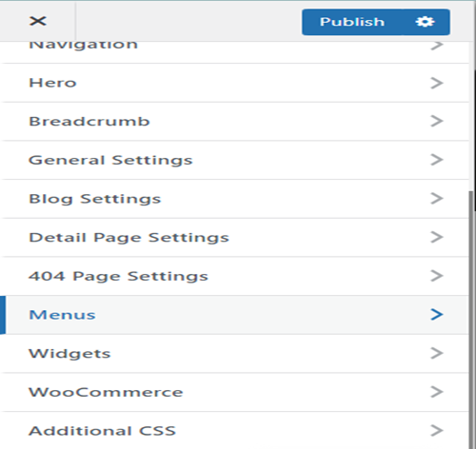The width and height of the screenshot is (476, 449).
Task: Open the Additional CSS section
Action: pyautogui.click(x=234, y=431)
